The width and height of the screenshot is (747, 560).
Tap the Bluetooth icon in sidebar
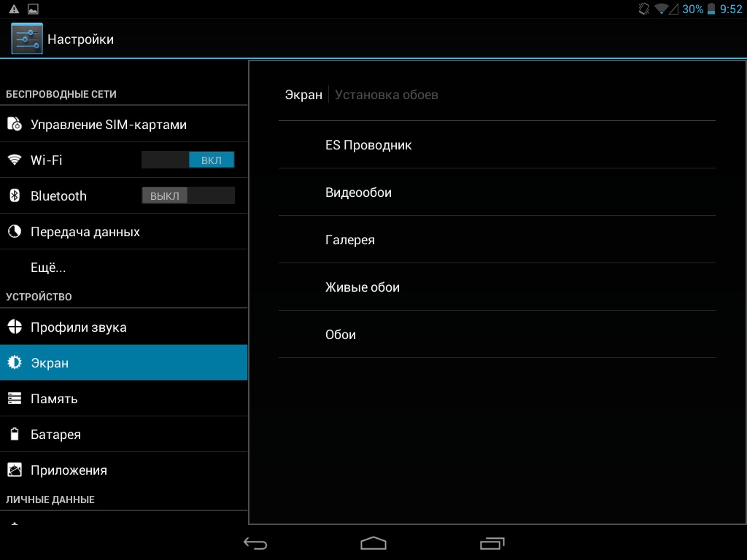[15, 195]
